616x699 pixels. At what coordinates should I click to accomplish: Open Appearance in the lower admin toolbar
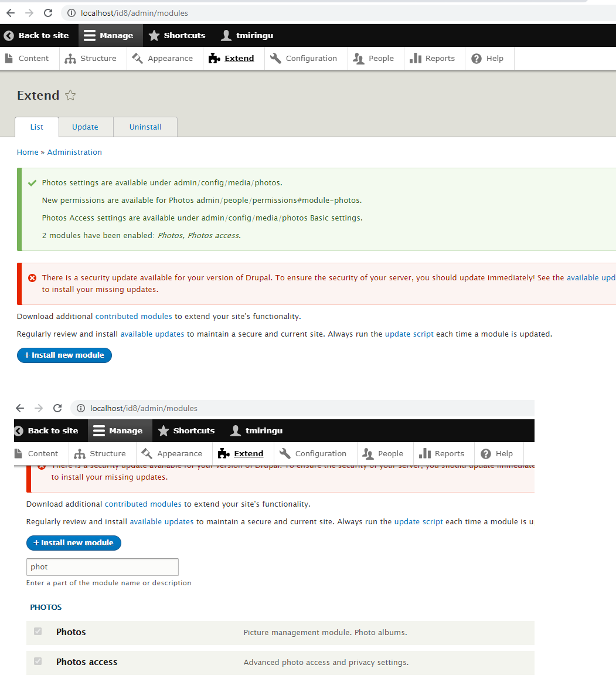pos(172,454)
